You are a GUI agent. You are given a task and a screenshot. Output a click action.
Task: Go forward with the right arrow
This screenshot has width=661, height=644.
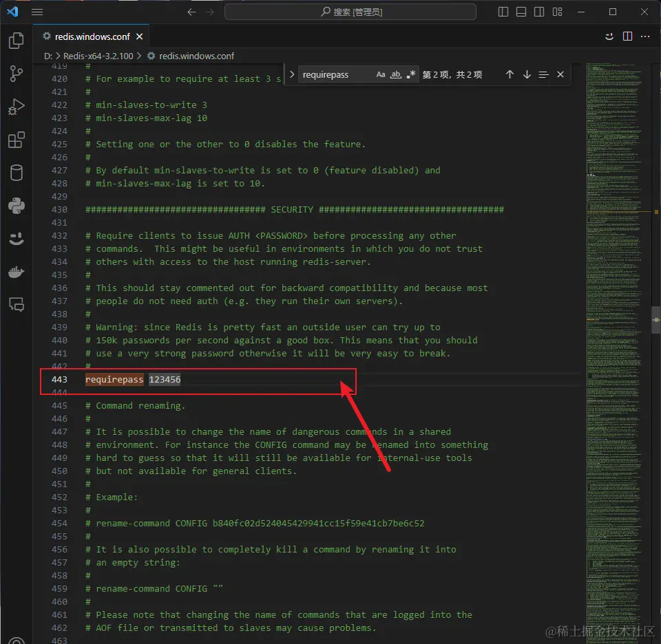(x=209, y=12)
